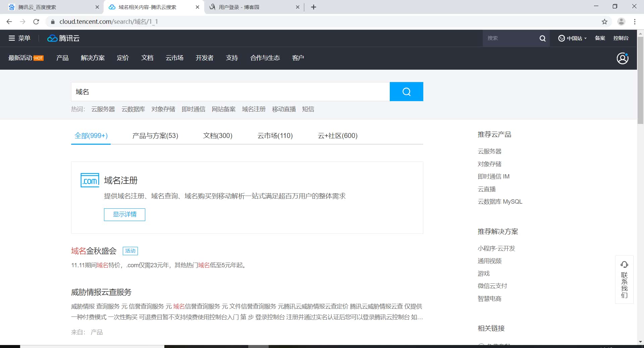Click the blue search button

click(x=406, y=91)
